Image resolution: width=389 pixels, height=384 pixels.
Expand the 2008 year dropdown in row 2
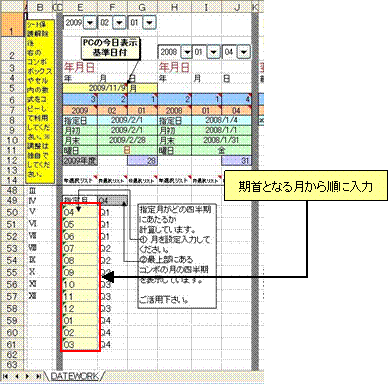186,52
